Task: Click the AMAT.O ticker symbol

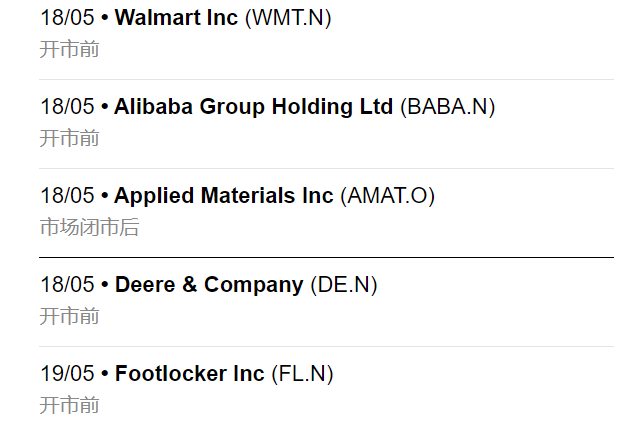Action: click(388, 196)
